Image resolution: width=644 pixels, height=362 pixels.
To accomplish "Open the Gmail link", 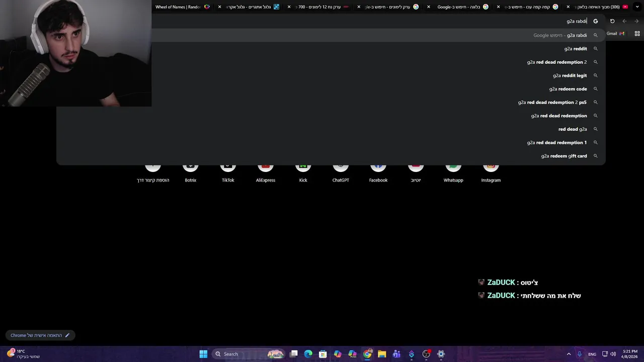I will 615,34.
